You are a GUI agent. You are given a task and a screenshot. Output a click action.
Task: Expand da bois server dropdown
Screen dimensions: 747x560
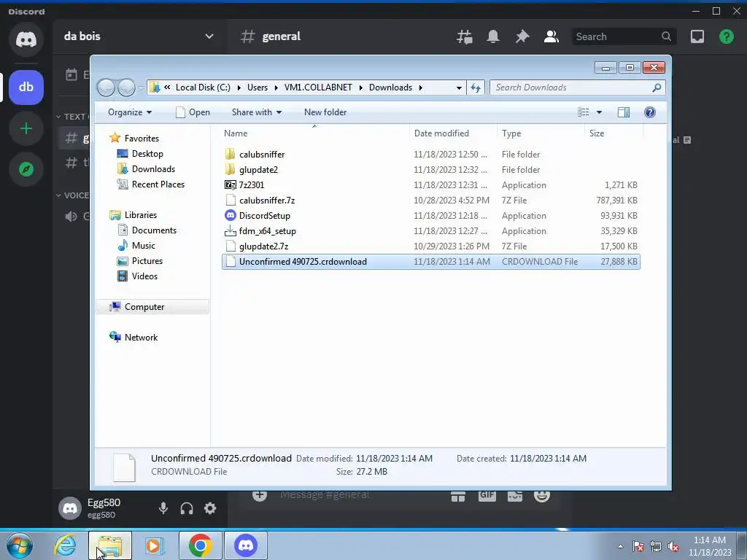pos(209,36)
